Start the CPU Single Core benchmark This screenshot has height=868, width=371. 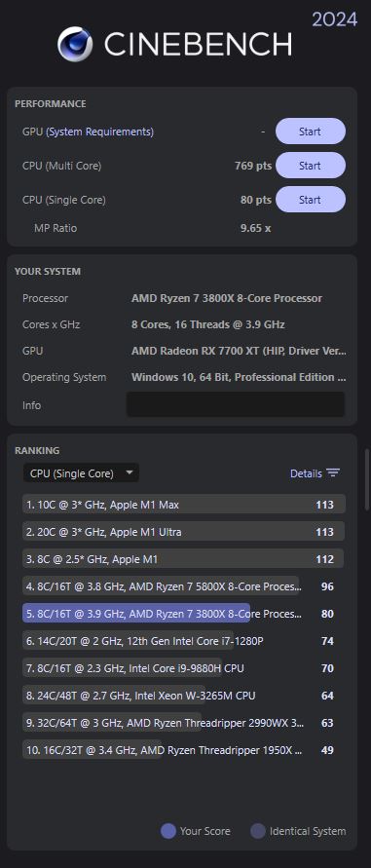coord(310,200)
